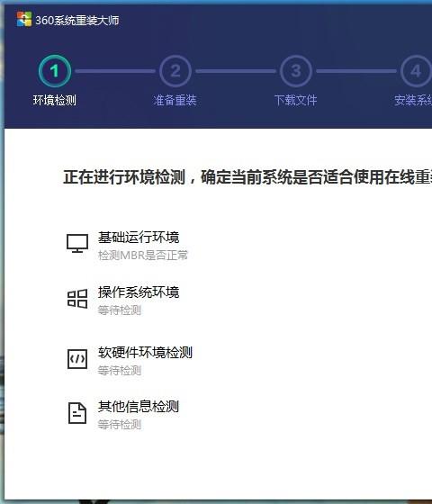
Task: Click the 其他信息检测 heading
Action: 139,407
